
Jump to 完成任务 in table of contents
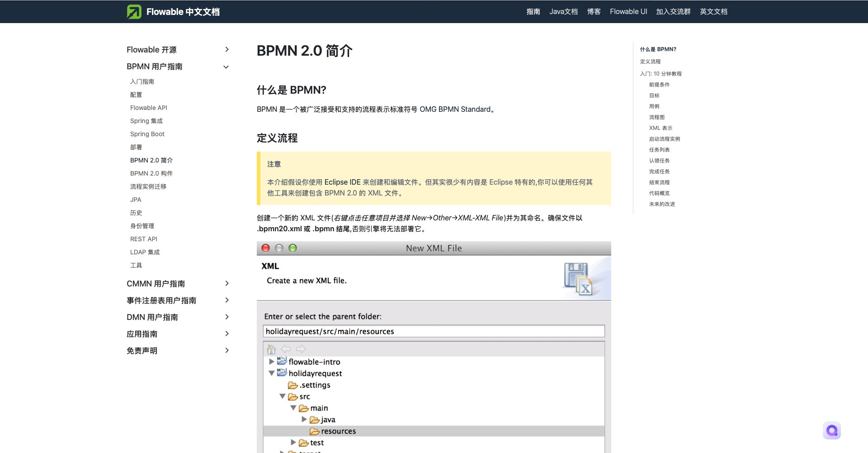[x=660, y=172]
